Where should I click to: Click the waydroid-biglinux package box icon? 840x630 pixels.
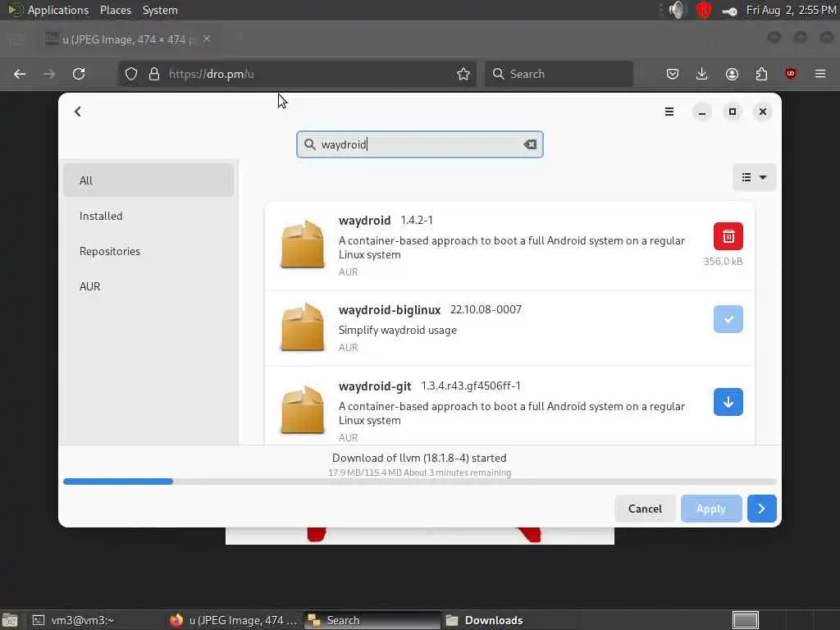(x=302, y=327)
